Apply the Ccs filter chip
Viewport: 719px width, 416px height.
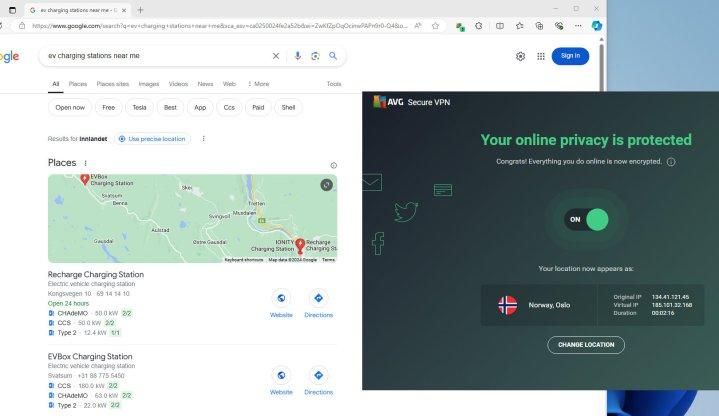click(229, 107)
